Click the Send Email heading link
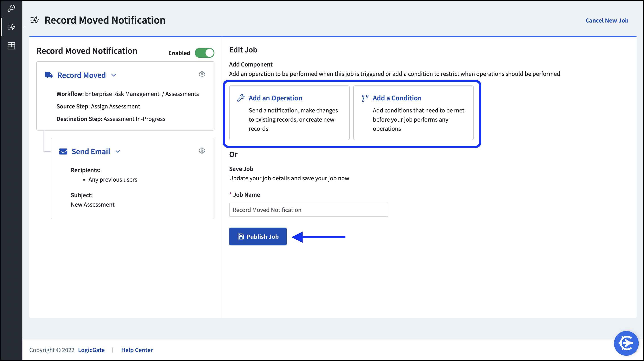 tap(91, 151)
